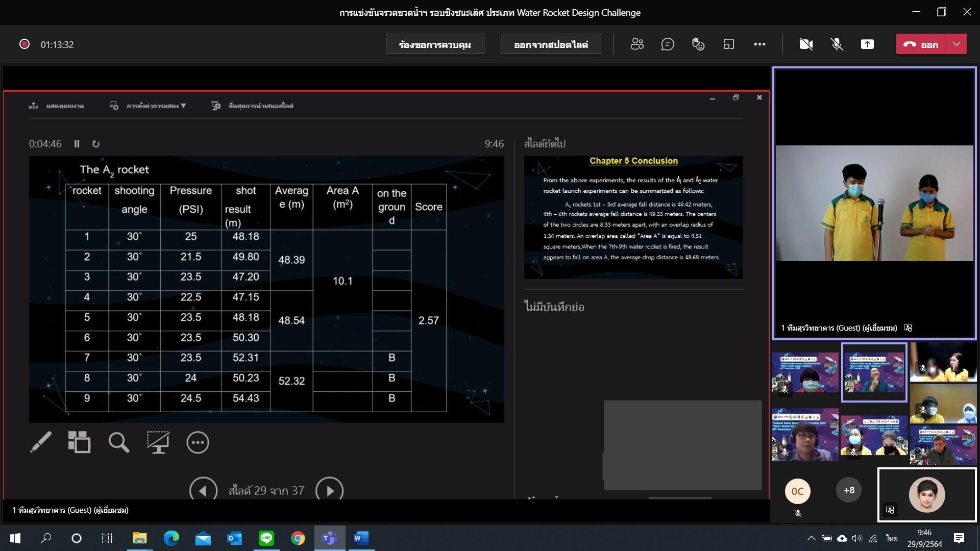Click the End slide show option
Image resolution: width=980 pixels, height=551 pixels.
[x=253, y=106]
